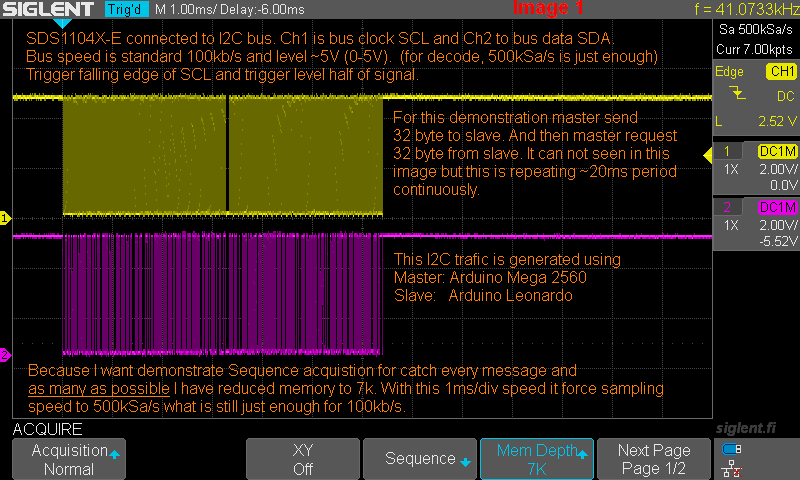Click the trigger level arrow marker
The height and width of the screenshot is (480, 800).
coord(708,155)
